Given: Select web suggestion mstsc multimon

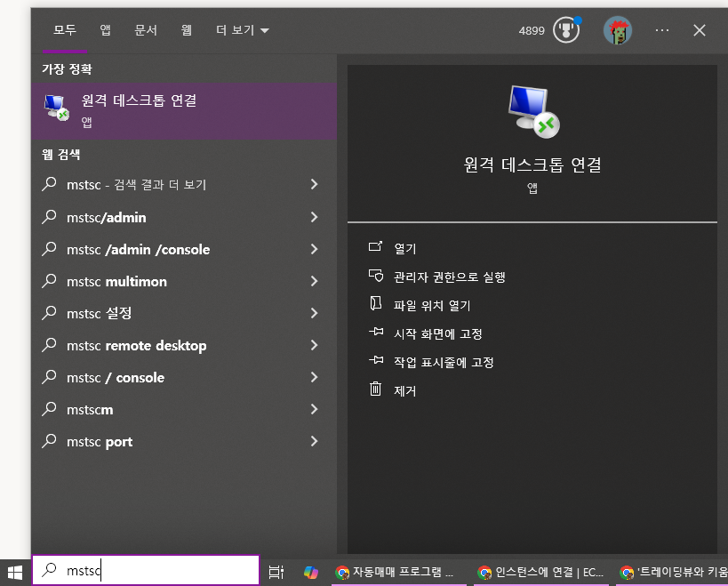Looking at the screenshot, I should [x=184, y=281].
